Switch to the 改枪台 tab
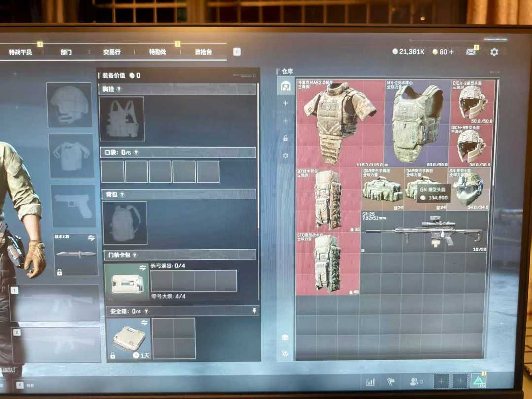Viewport: 532px width, 399px height. point(203,52)
